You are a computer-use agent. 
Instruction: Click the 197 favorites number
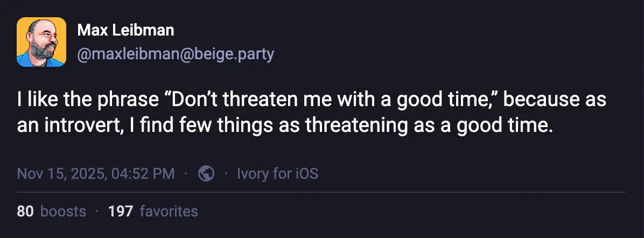[x=120, y=212]
